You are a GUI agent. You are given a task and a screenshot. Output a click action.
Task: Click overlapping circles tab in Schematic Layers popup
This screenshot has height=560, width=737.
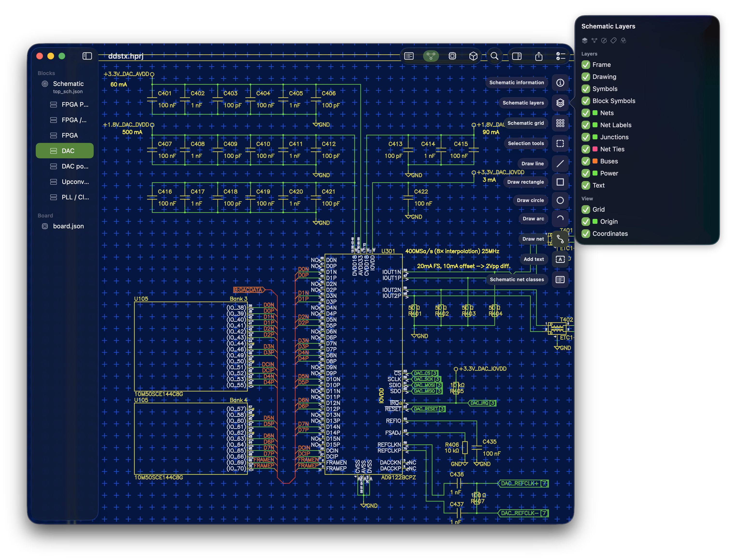(x=623, y=40)
